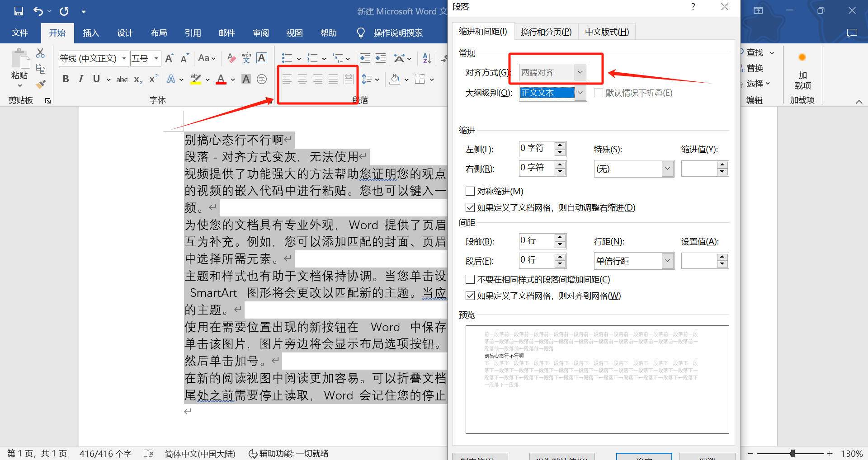Apply italic formatting
Image resolution: width=868 pixels, height=460 pixels.
point(81,79)
